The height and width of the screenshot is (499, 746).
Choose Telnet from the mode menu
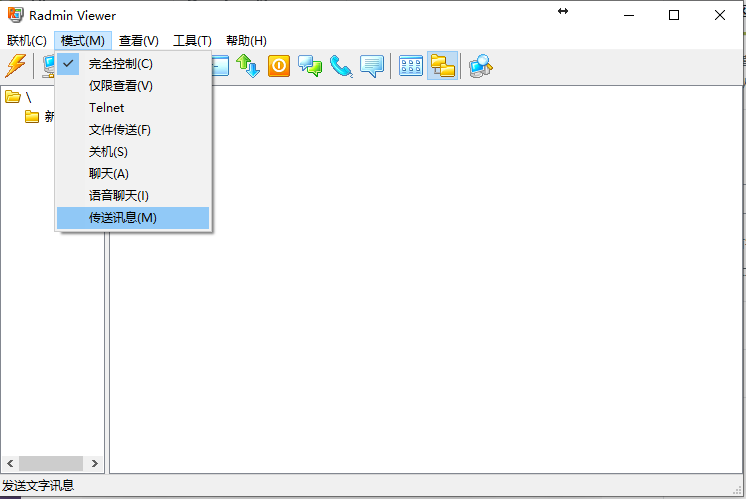pyautogui.click(x=133, y=108)
